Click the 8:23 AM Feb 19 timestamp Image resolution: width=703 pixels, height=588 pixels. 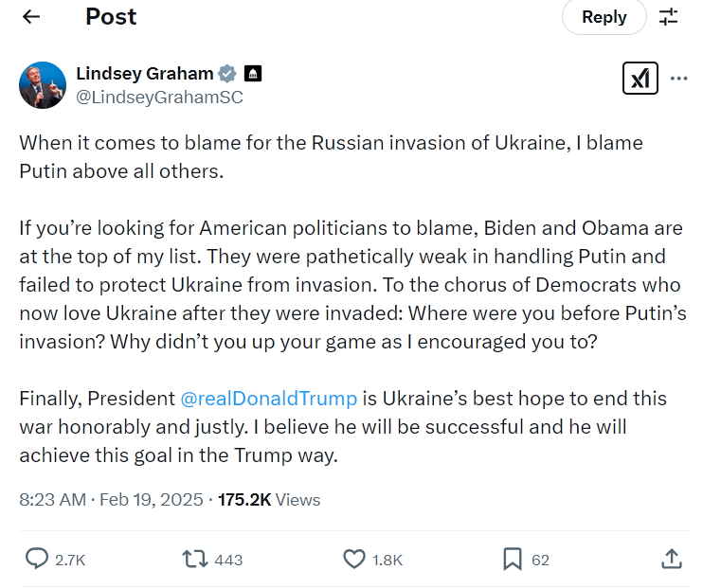[111, 499]
